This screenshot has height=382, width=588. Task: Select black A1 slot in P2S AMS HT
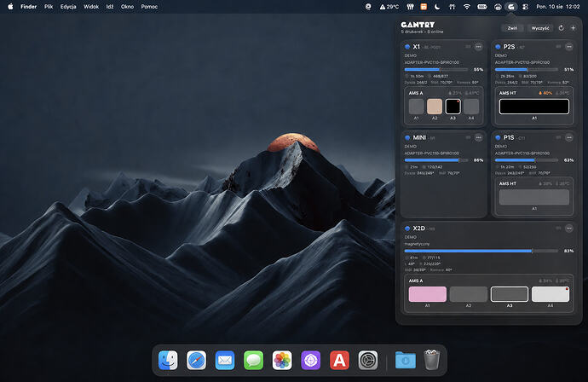pyautogui.click(x=534, y=107)
